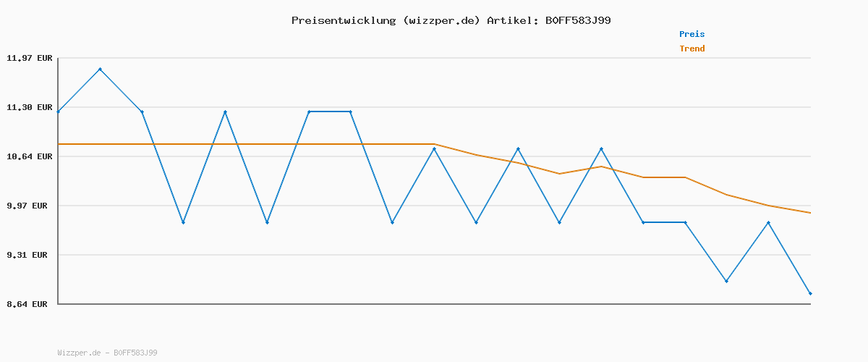This screenshot has height=362, width=868.
Task: Click the 10.64 EUR axis label
Action: click(29, 156)
